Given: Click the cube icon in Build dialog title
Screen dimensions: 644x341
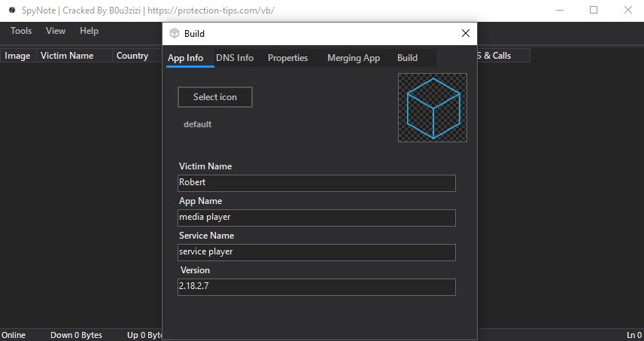Looking at the screenshot, I should [x=175, y=33].
